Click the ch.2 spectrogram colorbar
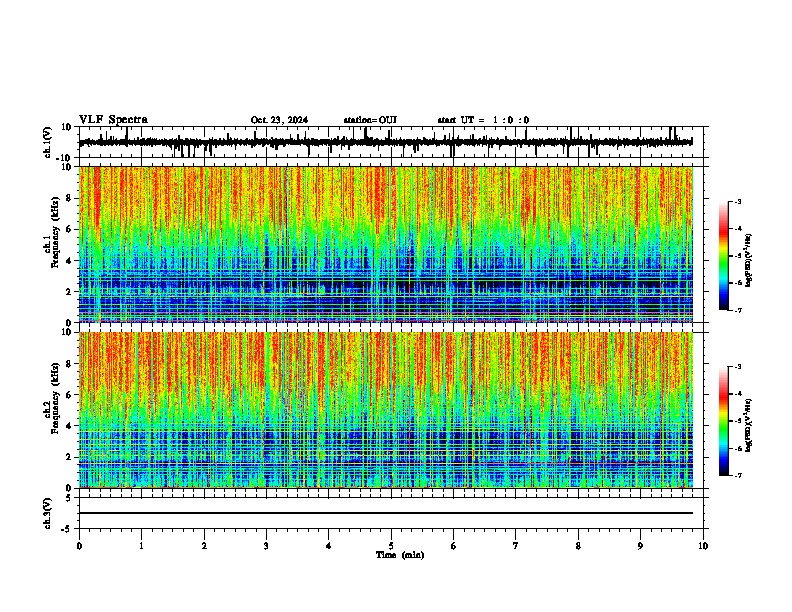Viewport: 792px width, 612px height. pos(724,421)
